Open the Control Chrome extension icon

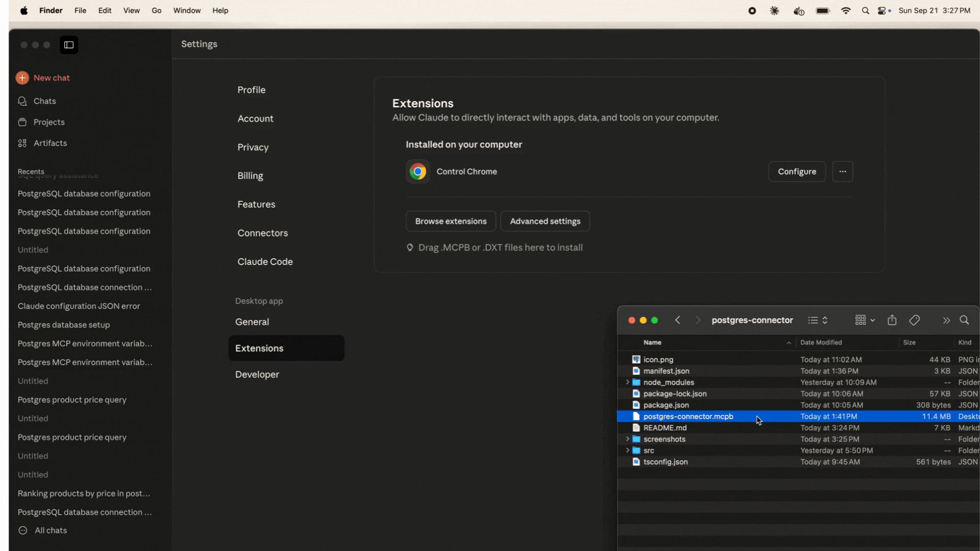pyautogui.click(x=418, y=171)
